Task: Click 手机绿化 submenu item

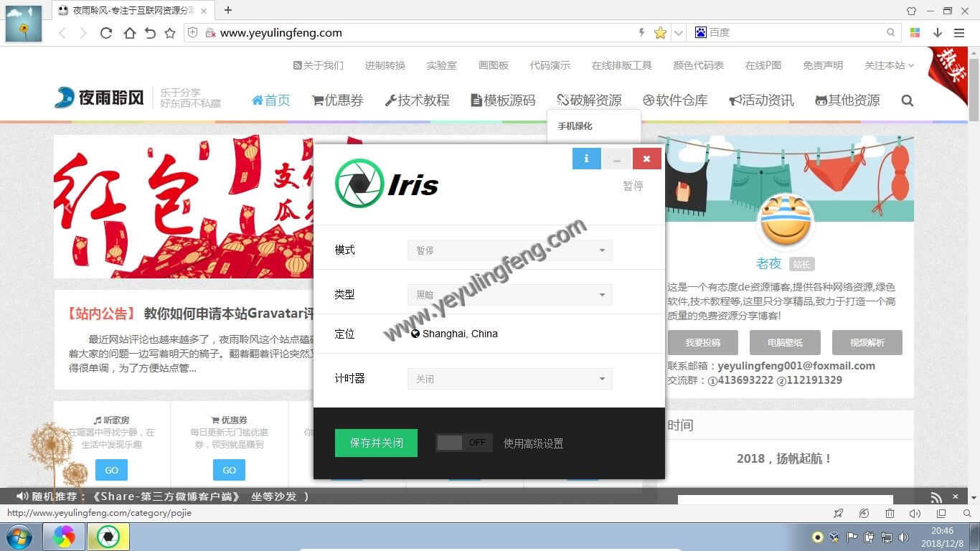Action: (x=575, y=126)
